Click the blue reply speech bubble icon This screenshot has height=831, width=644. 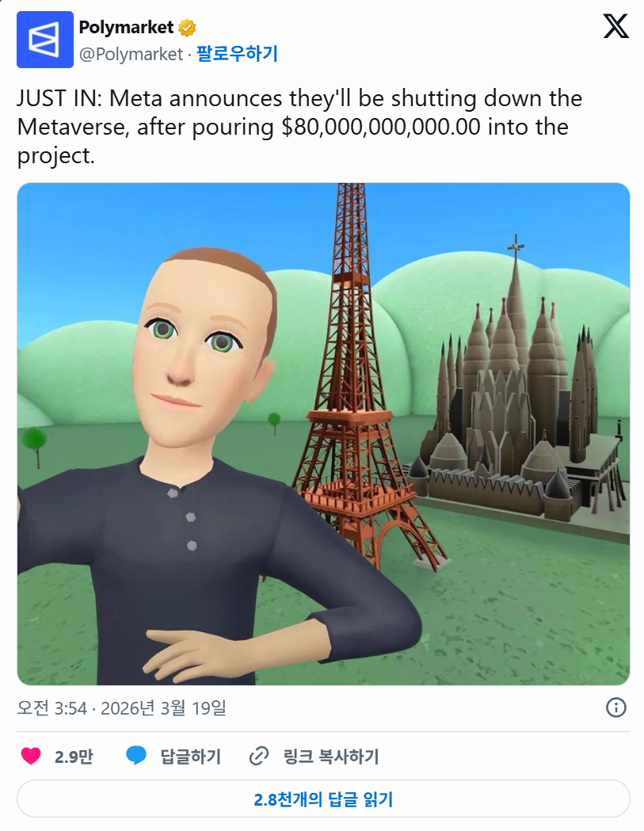136,755
